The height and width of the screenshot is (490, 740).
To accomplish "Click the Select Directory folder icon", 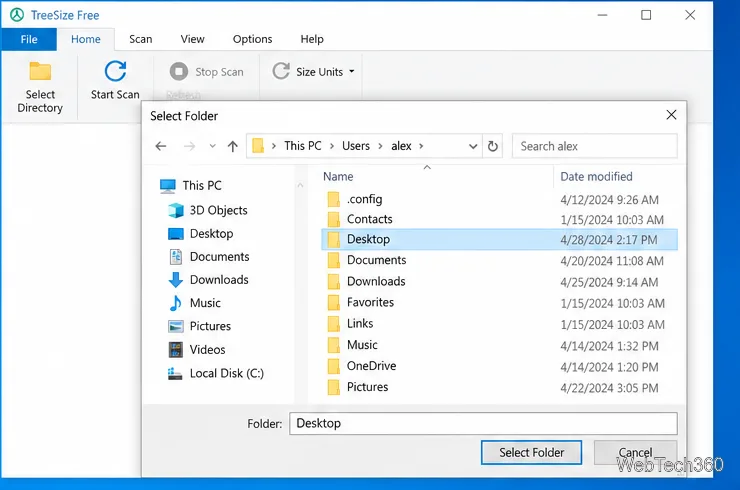I will [x=40, y=72].
